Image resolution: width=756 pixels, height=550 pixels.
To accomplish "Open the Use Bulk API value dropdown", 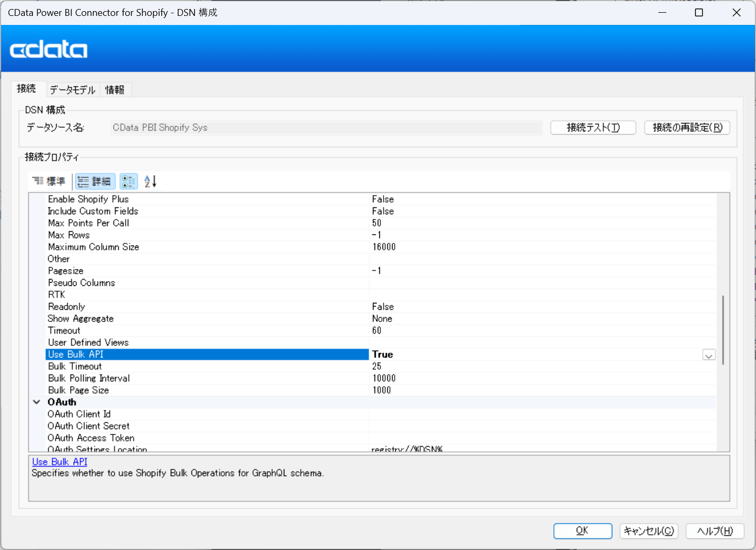I will click(709, 355).
